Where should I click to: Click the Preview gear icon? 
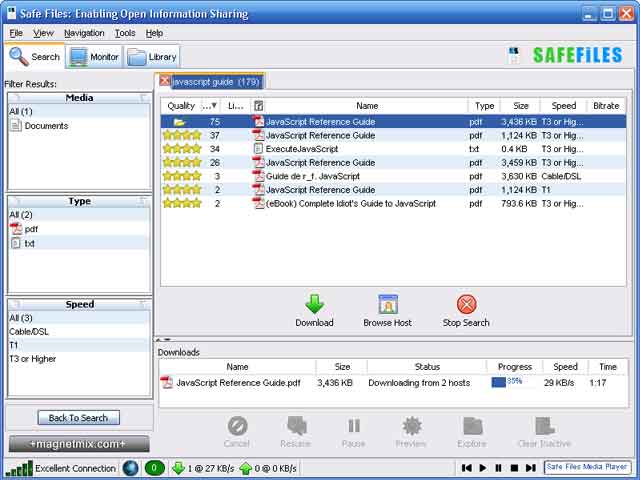coord(411,427)
